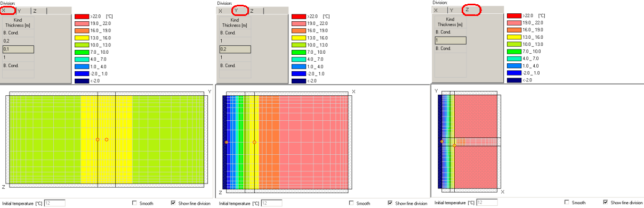The height and width of the screenshot is (208, 644).
Task: Click the 4.0 _ 7.0 cyan swatch in right legend
Action: (514, 59)
